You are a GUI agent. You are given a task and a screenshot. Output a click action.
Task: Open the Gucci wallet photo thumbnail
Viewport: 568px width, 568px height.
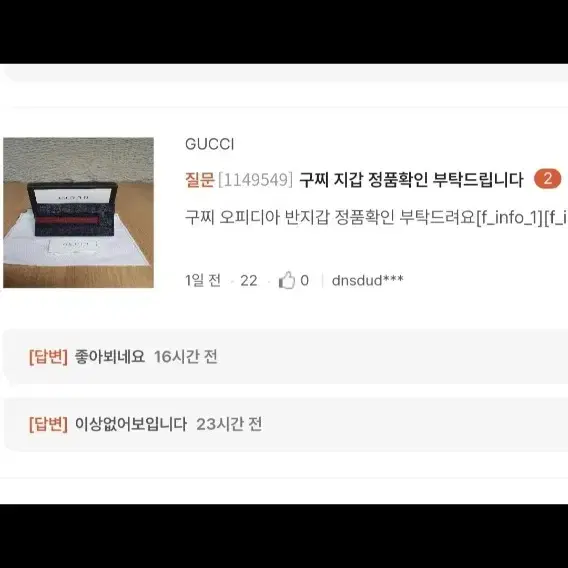coord(78,213)
